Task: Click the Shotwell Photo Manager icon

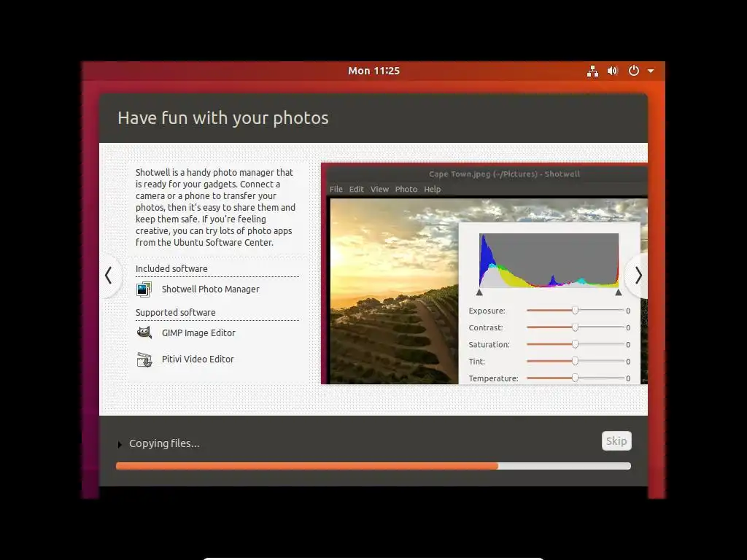Action: pyautogui.click(x=144, y=289)
